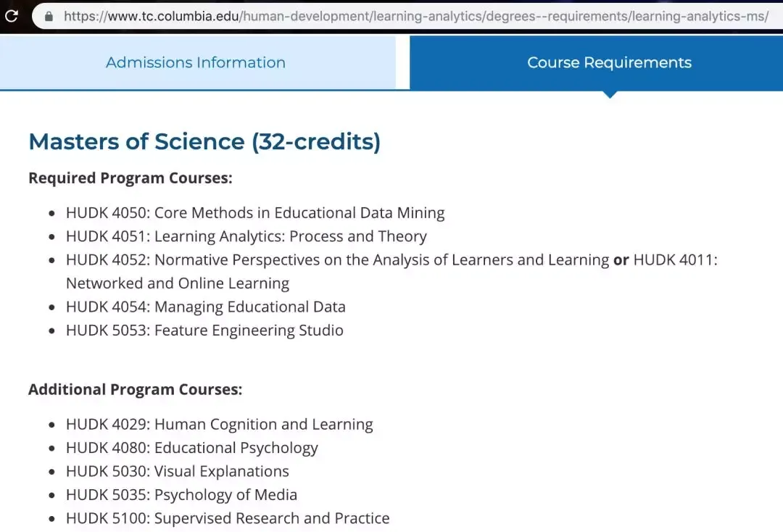Click the padlock site security icon
This screenshot has height=532, width=783.
pos(49,15)
